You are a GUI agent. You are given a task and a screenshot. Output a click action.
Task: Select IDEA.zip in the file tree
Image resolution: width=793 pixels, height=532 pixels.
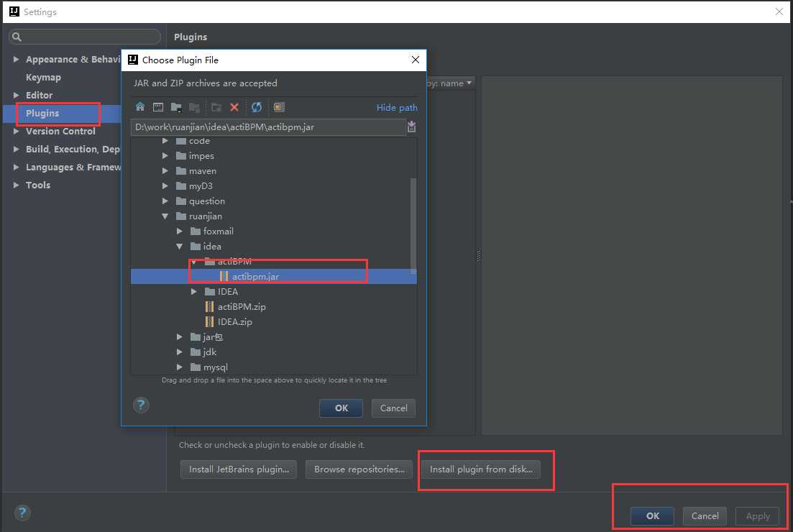point(234,321)
